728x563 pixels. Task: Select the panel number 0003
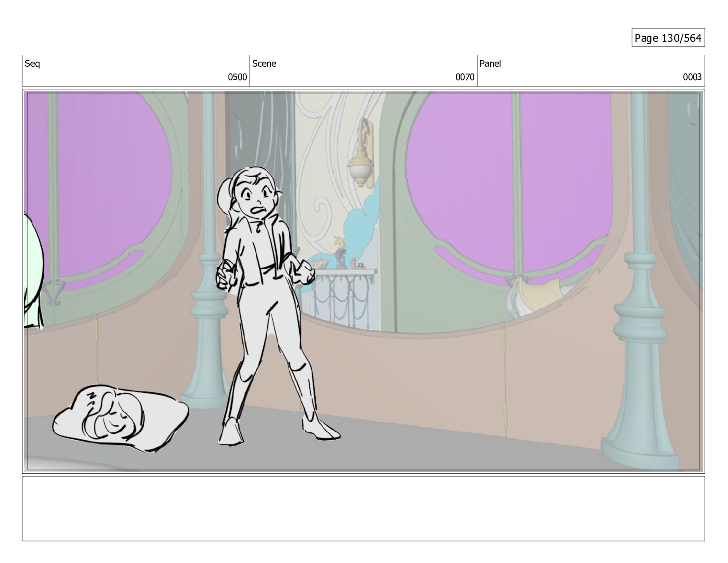[692, 77]
